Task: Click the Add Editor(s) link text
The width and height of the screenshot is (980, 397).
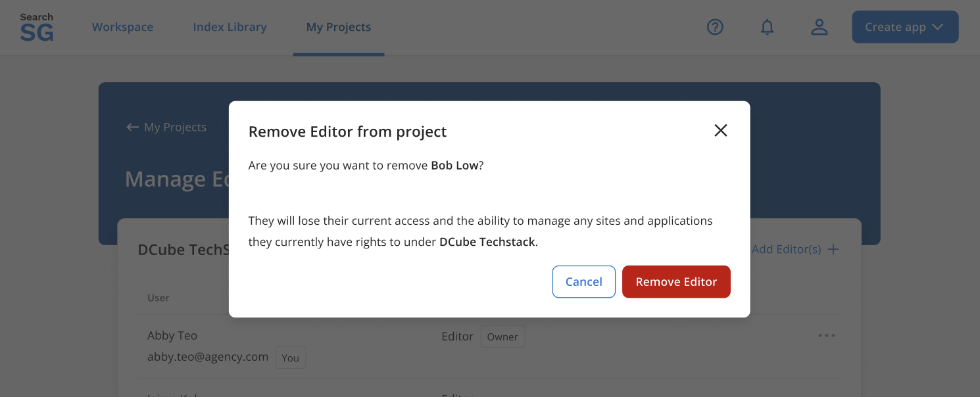Action: [786, 249]
